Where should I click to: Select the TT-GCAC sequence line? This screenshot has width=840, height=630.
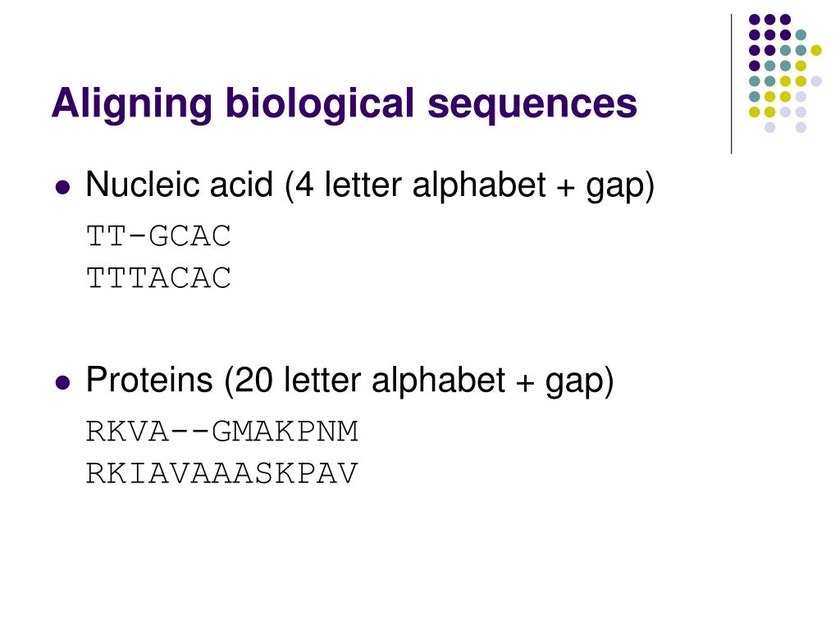(158, 236)
